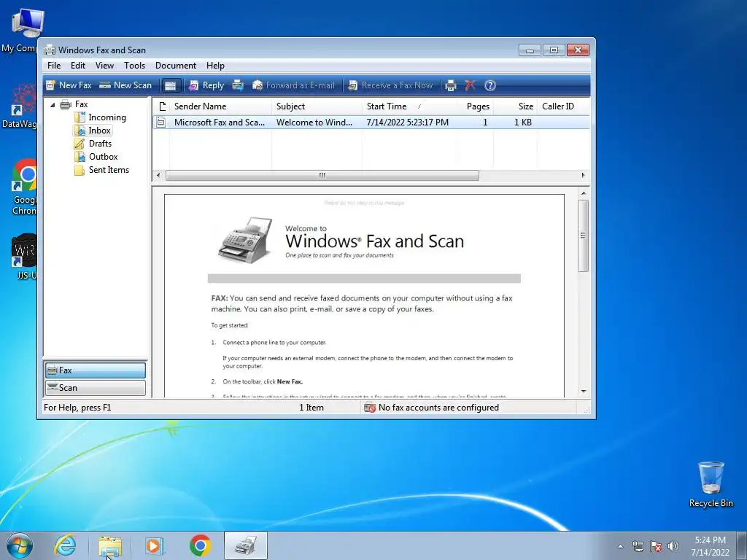This screenshot has height=560, width=747.
Task: Open help via question mark icon
Action: 489,85
